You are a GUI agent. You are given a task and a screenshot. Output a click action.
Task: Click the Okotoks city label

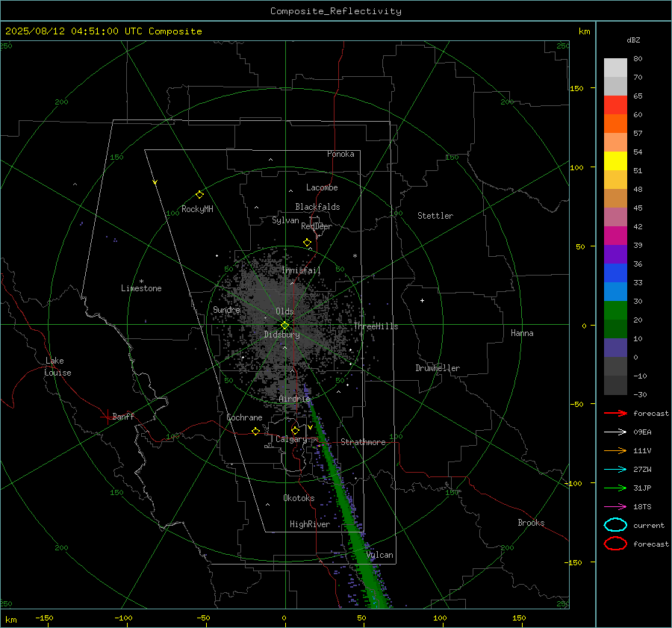pyautogui.click(x=299, y=498)
